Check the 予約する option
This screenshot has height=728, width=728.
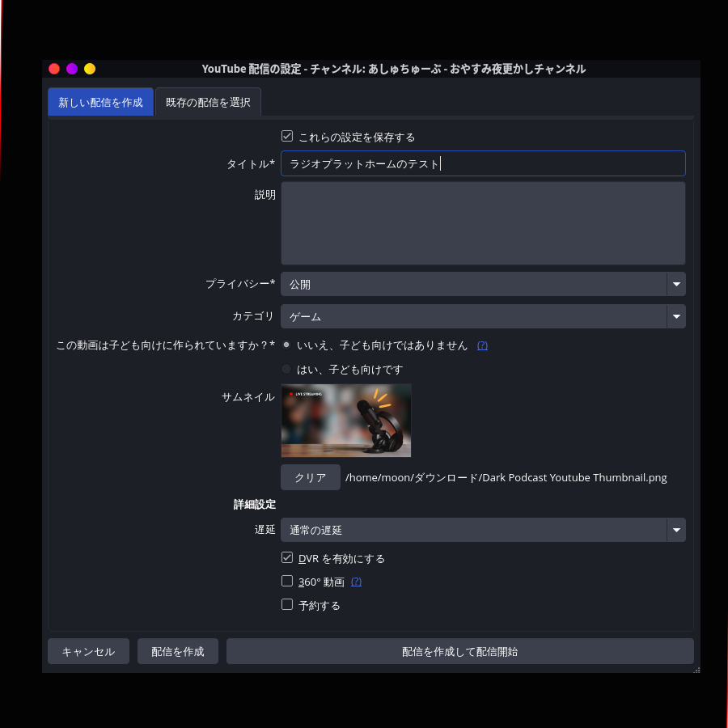(x=287, y=604)
